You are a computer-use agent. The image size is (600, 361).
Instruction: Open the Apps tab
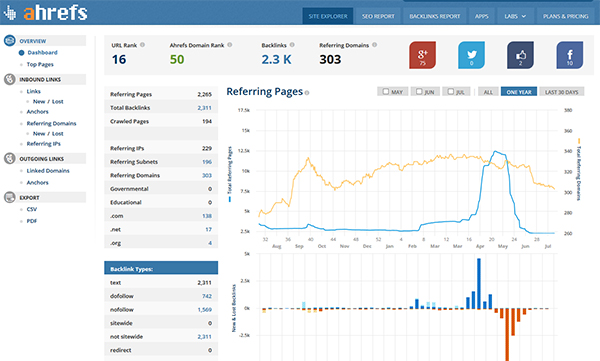(x=481, y=16)
